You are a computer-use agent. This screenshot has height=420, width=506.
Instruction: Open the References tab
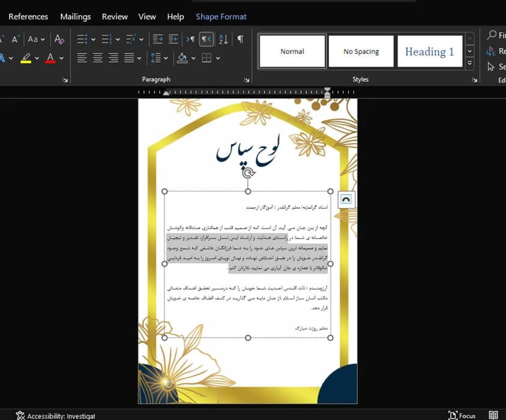(28, 17)
